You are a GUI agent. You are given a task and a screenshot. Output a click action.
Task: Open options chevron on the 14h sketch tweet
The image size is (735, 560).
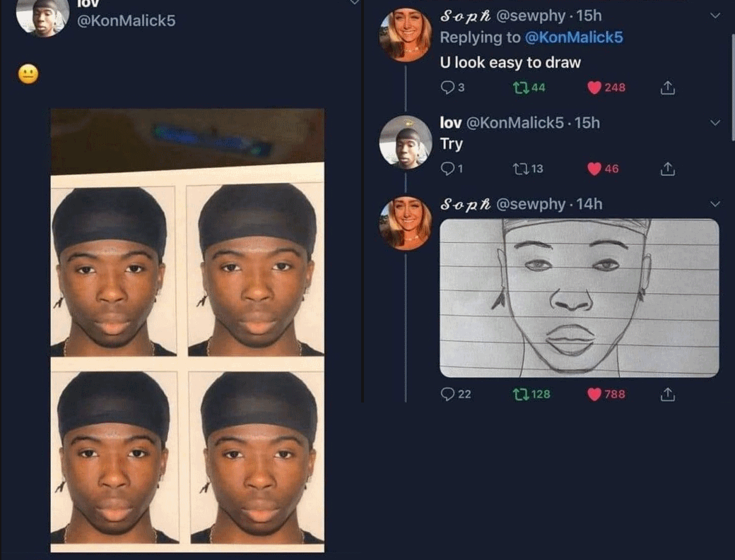[x=715, y=204]
